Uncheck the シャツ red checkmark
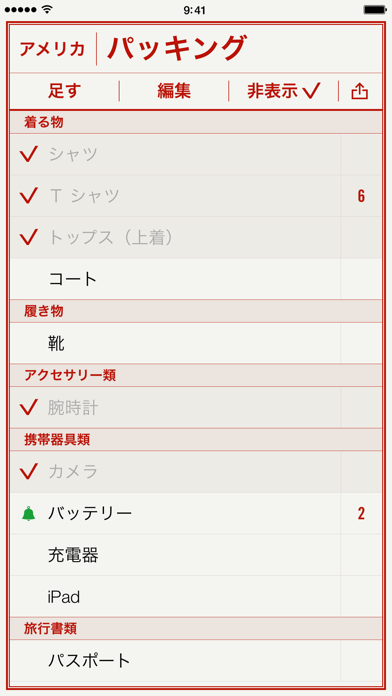This screenshot has height=696, width=392. pos(28,154)
